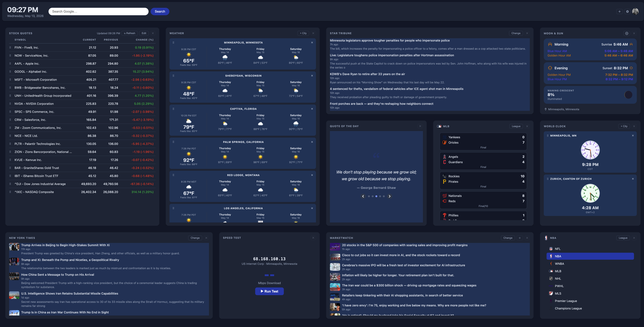Select PWHL in league list
644x327 pixels.
click(x=590, y=286)
